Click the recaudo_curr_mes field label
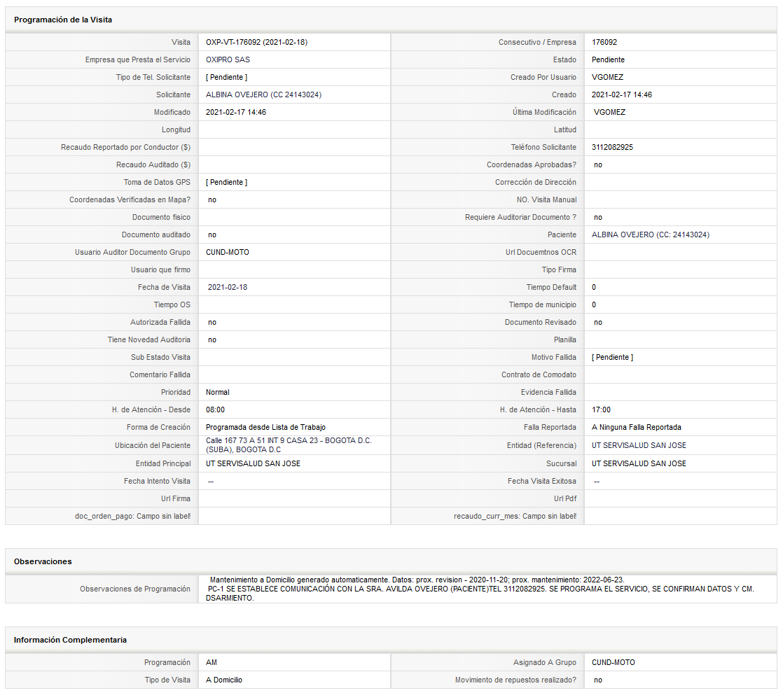 pos(515,517)
